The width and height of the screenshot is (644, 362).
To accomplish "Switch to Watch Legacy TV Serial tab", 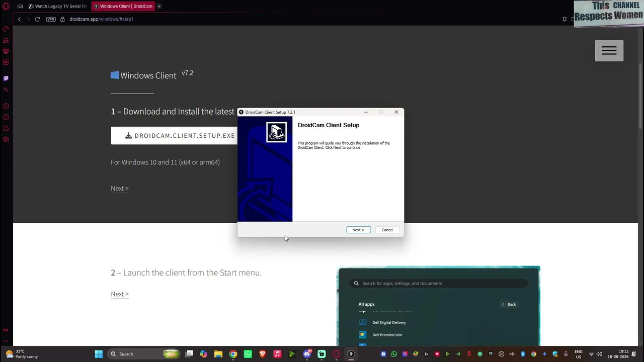I will pos(57,6).
